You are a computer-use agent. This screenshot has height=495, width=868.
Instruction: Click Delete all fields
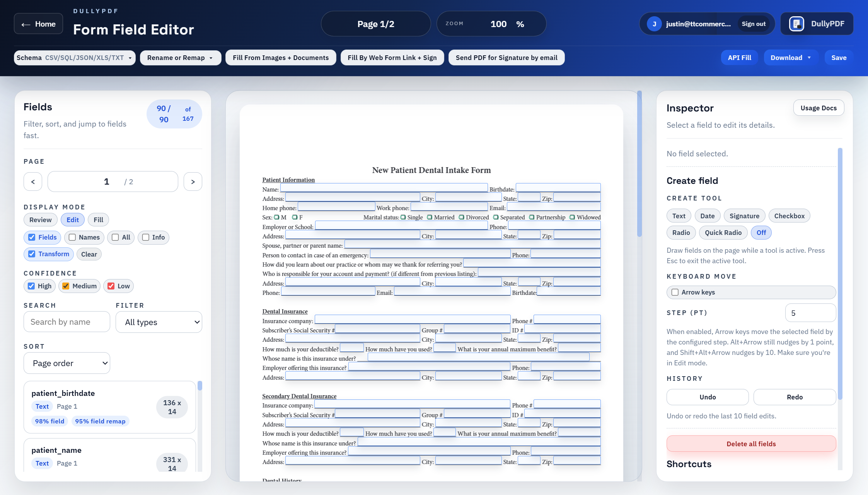(750, 444)
